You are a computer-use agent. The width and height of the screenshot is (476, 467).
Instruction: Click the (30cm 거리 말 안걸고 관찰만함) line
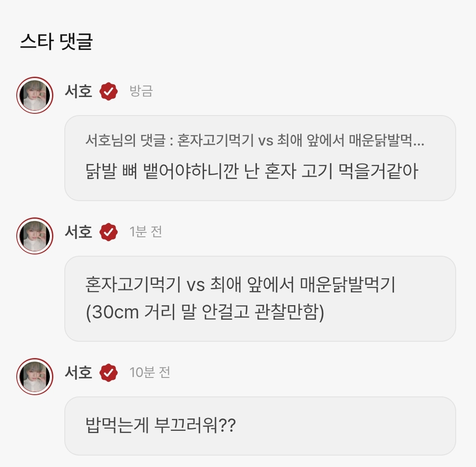tap(205, 313)
